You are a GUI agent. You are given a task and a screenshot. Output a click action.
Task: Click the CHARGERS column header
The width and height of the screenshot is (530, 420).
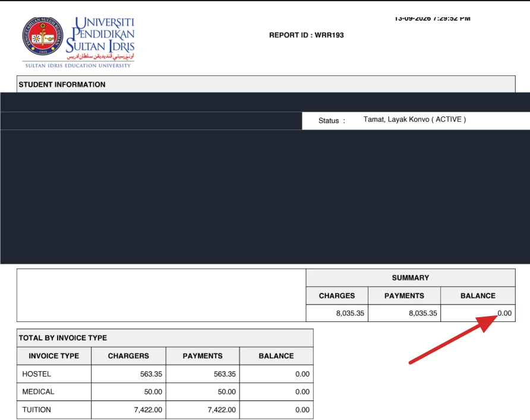tap(128, 356)
